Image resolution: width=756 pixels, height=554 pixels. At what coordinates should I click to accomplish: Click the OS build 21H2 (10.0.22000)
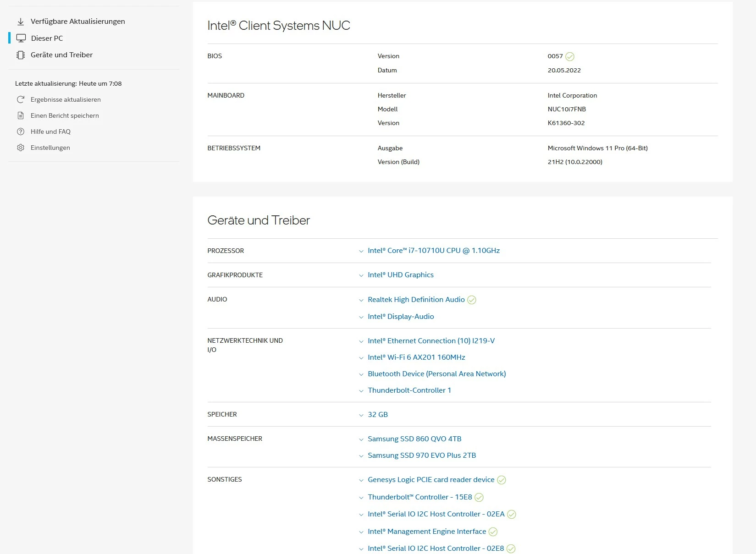575,162
